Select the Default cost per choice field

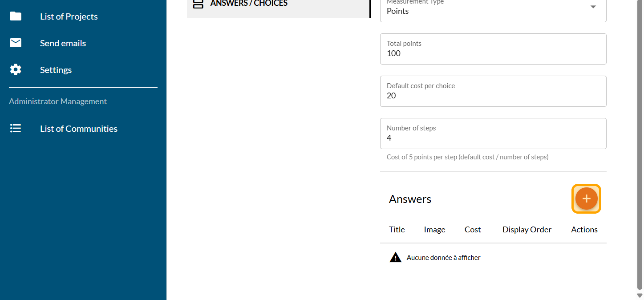pos(493,95)
